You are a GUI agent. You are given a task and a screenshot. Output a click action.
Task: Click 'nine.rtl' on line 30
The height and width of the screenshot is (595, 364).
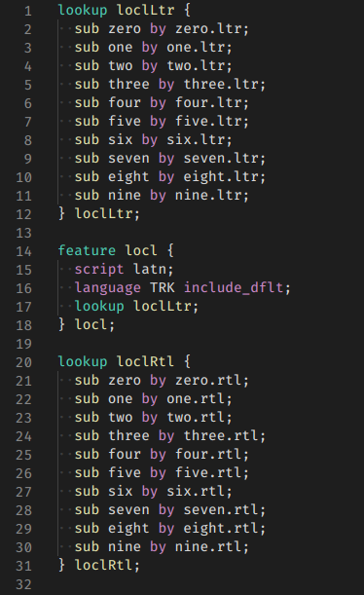point(207,547)
